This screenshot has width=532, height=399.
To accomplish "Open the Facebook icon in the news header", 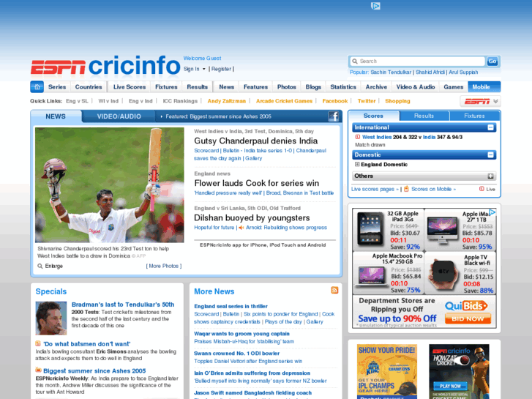I will pos(334,116).
